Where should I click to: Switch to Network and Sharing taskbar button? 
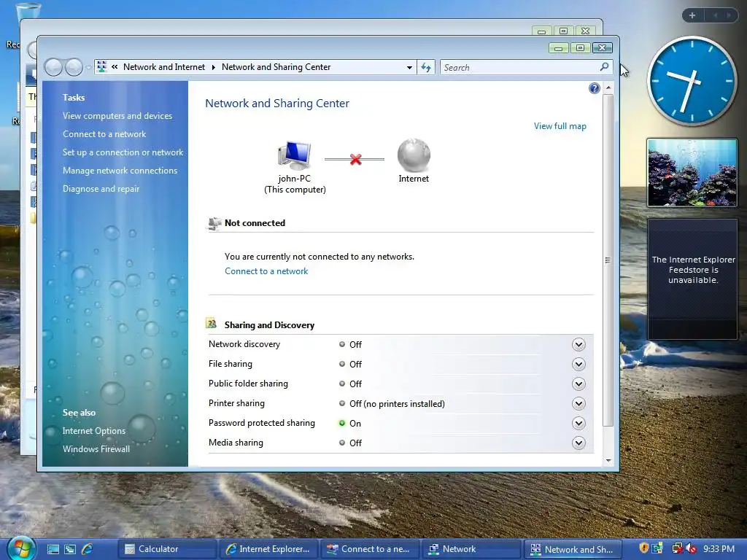(572, 549)
